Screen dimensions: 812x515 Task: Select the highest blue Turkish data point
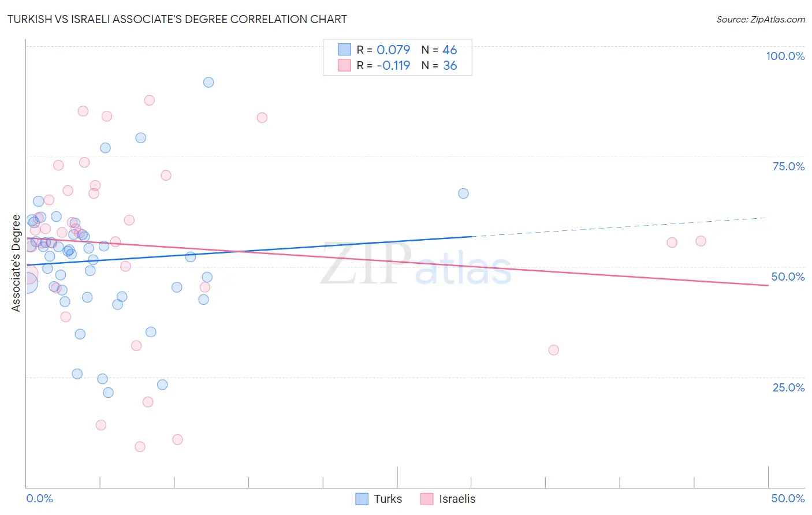(208, 82)
